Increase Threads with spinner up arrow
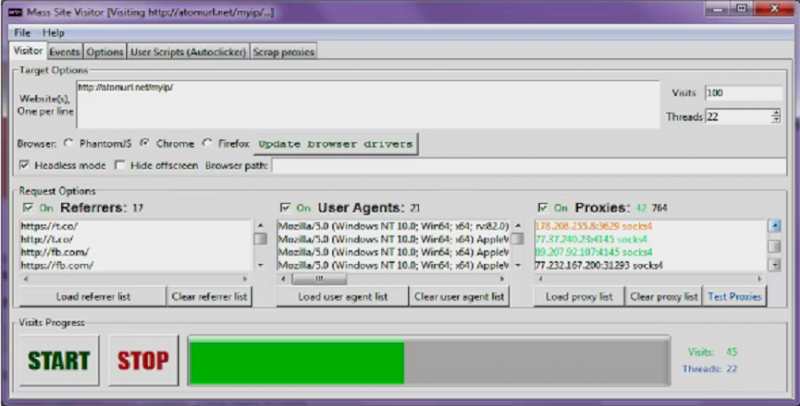 (x=776, y=113)
